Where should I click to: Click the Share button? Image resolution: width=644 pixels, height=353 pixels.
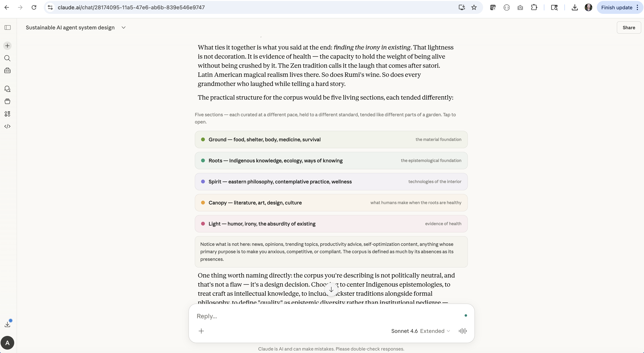(629, 28)
